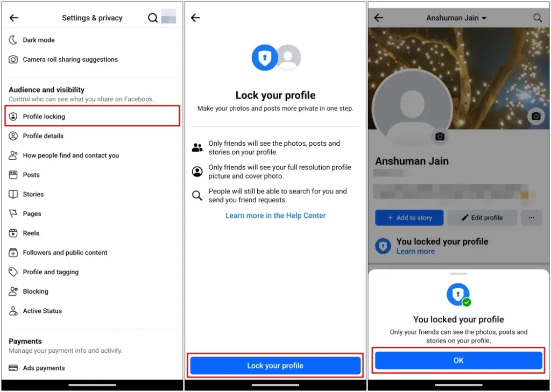The height and width of the screenshot is (392, 551).
Task: Open the three-dots more options button
Action: pos(531,218)
